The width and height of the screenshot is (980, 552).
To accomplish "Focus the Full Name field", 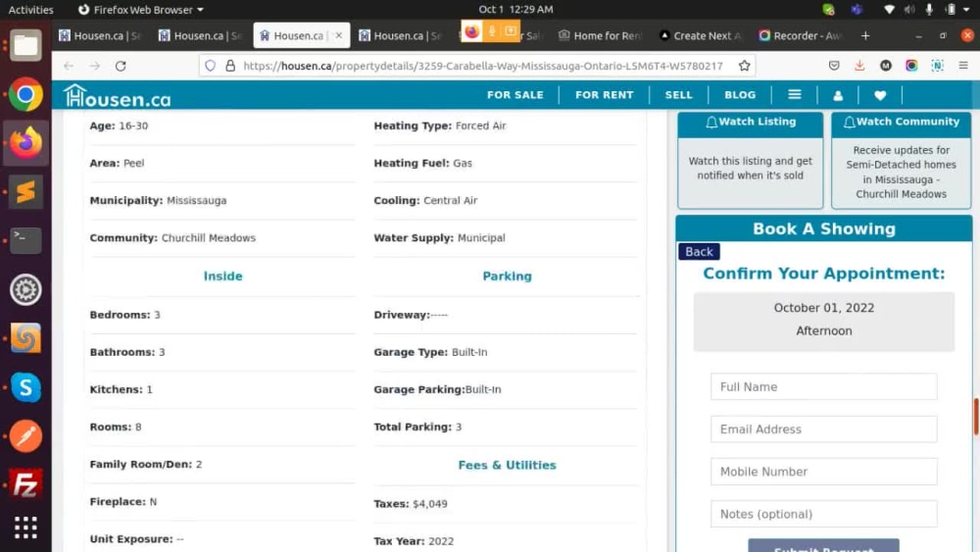I will click(x=824, y=387).
